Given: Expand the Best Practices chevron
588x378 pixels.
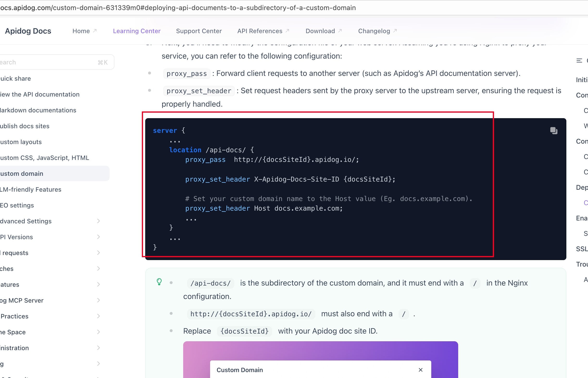Looking at the screenshot, I should coord(98,316).
